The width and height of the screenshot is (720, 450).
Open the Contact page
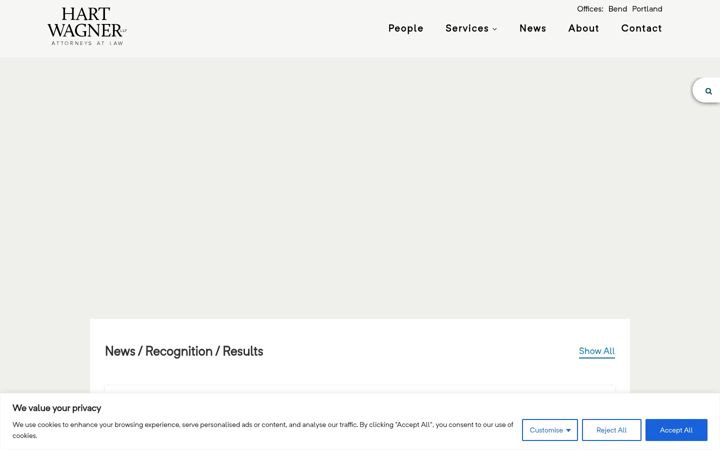pos(641,28)
